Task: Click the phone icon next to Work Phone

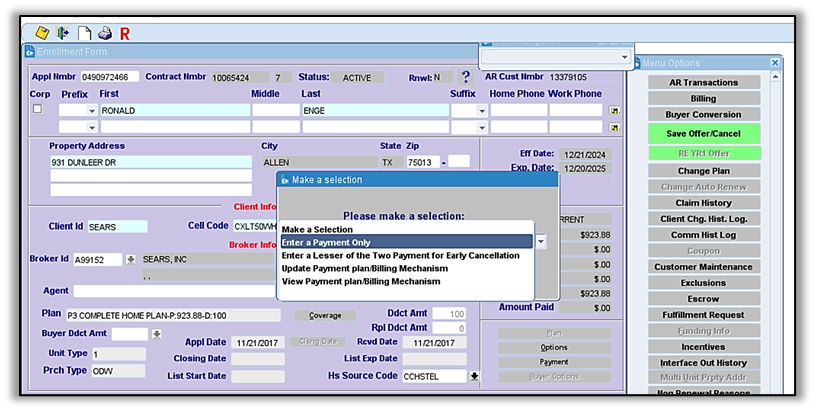Action: point(616,110)
